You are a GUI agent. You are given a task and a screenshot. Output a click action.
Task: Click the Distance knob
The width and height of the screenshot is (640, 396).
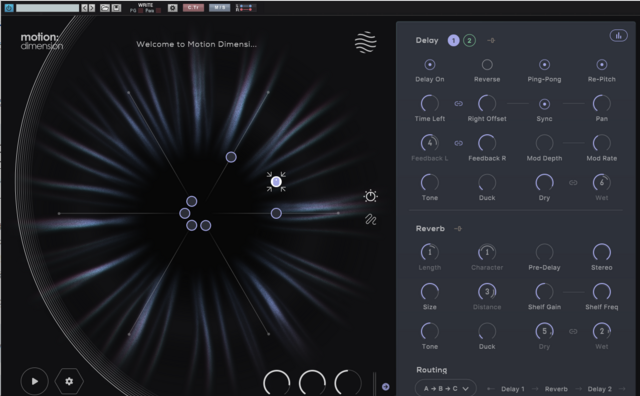pyautogui.click(x=487, y=292)
